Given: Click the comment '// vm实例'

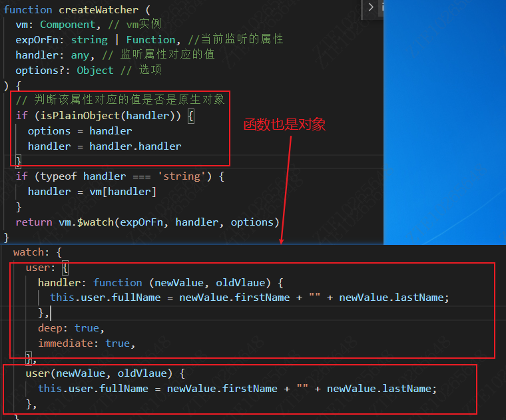Looking at the screenshot, I should coord(134,24).
